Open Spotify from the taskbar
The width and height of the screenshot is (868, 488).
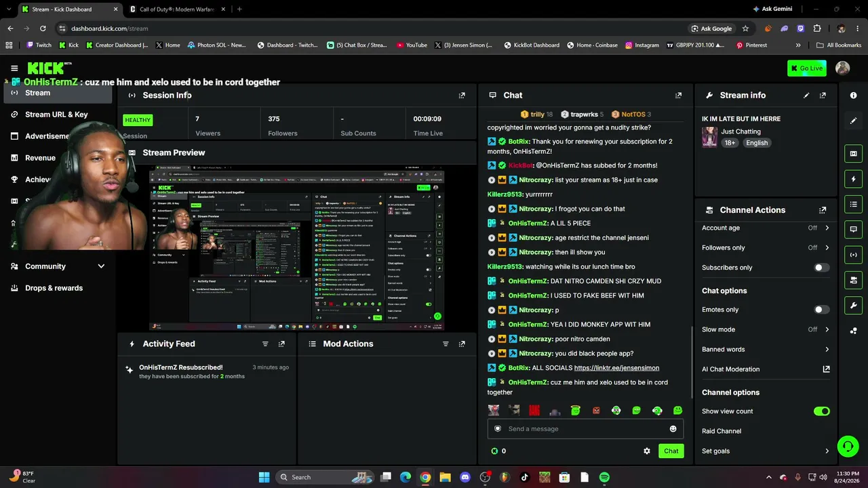[604, 477]
